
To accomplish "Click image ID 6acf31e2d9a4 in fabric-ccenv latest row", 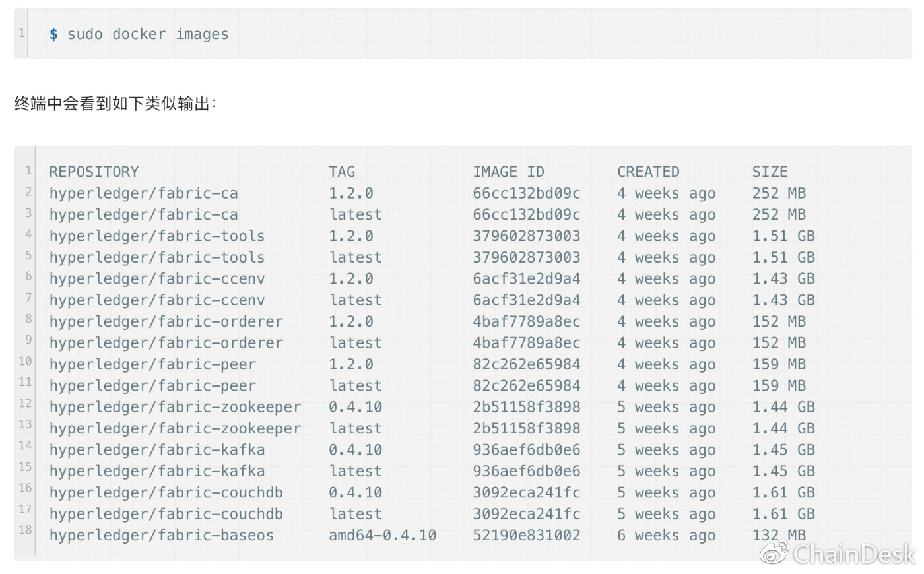I will click(x=527, y=300).
